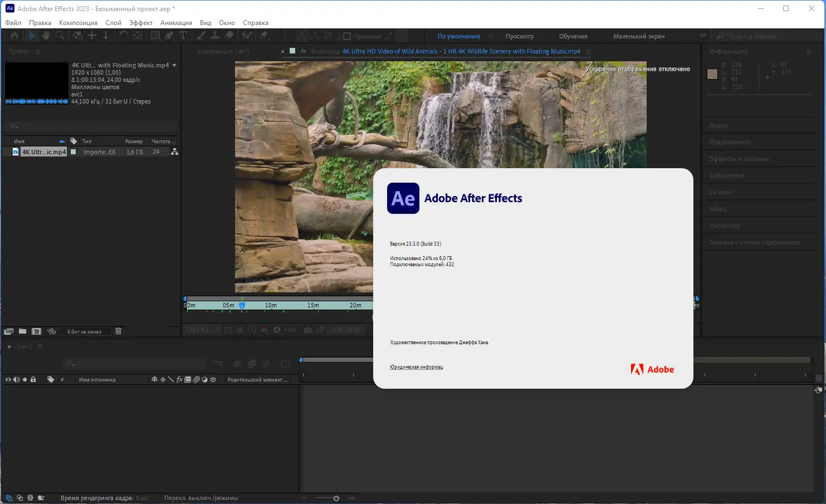The height and width of the screenshot is (504, 826).
Task: Open the Эффект menu
Action: pyautogui.click(x=140, y=22)
